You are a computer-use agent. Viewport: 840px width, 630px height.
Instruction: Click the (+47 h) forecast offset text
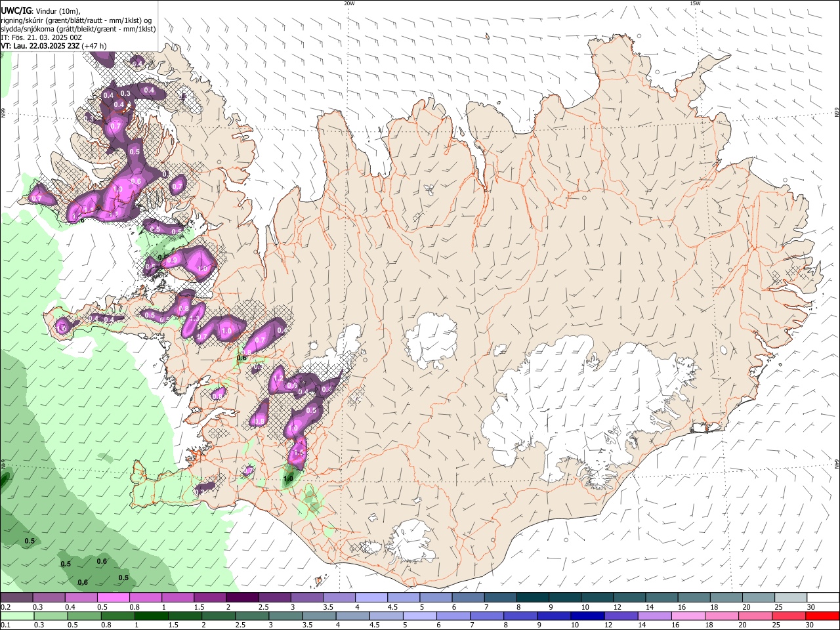coord(94,46)
